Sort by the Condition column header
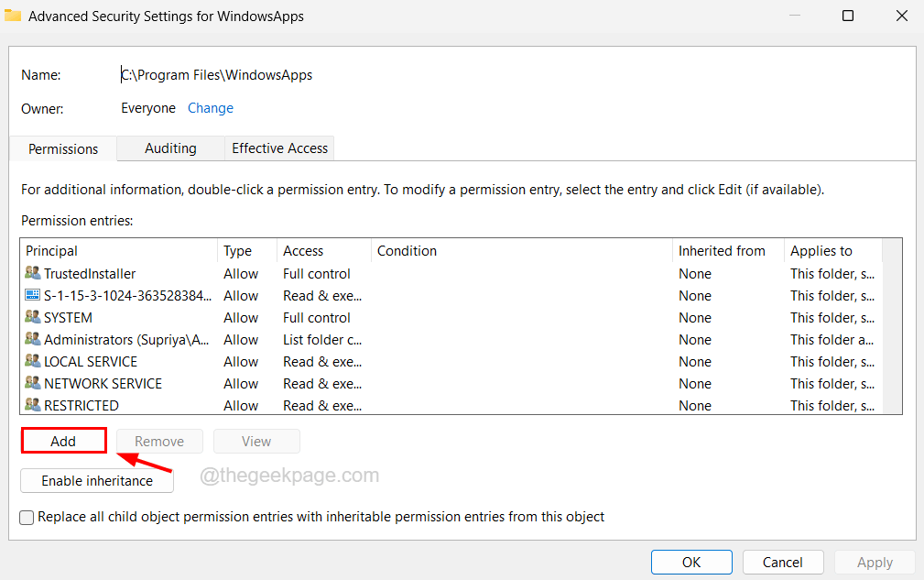The height and width of the screenshot is (580, 924). tap(522, 250)
